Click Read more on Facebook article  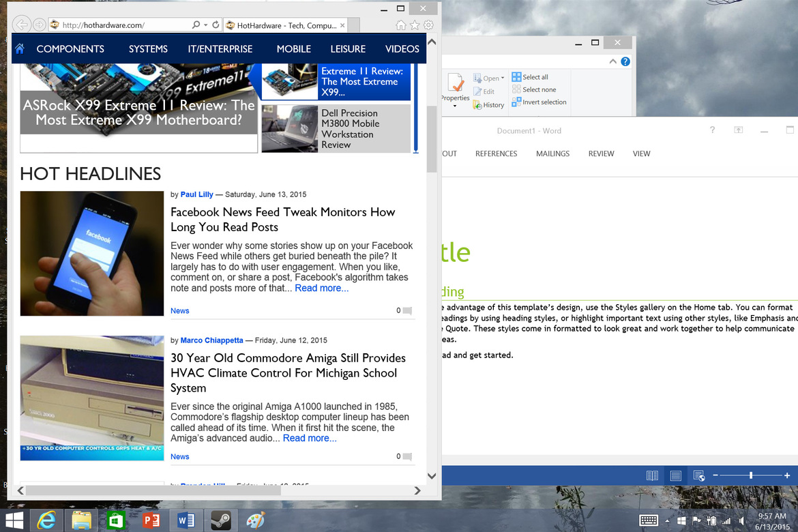click(x=322, y=288)
